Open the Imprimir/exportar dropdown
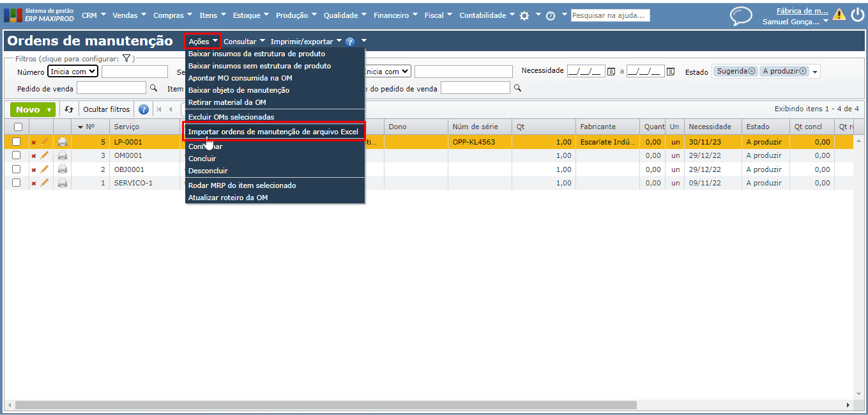Image resolution: width=868 pixels, height=415 pixels. tap(306, 42)
